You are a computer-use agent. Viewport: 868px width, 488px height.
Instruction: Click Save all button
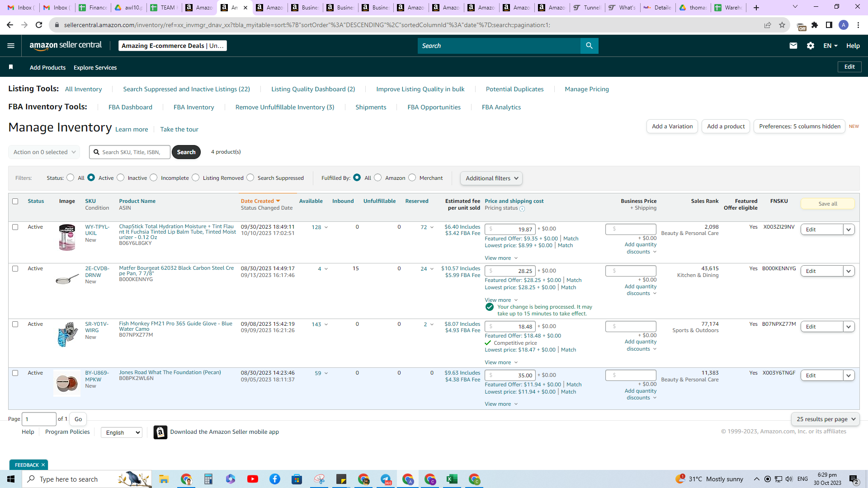[828, 204]
